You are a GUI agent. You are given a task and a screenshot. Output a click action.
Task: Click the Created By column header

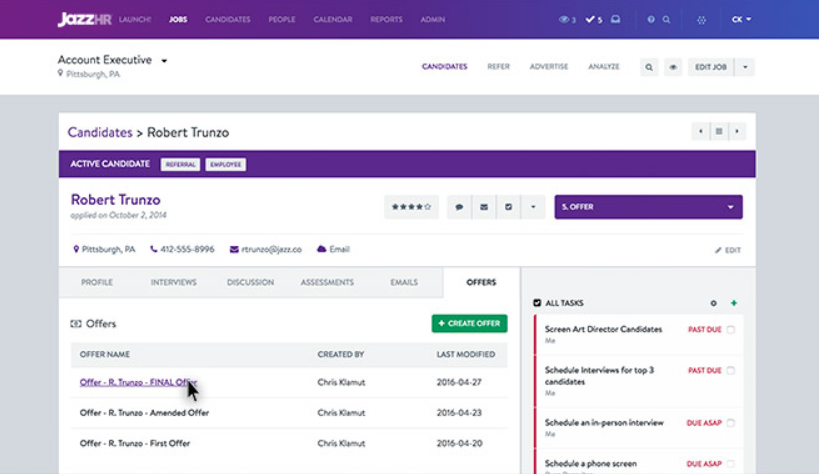pos(341,354)
